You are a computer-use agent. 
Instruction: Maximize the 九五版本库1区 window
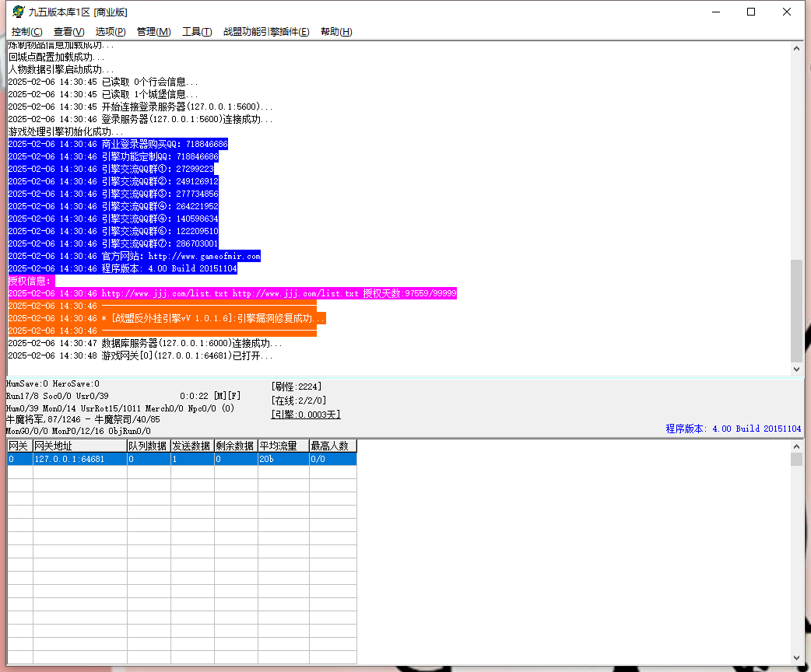pyautogui.click(x=751, y=12)
